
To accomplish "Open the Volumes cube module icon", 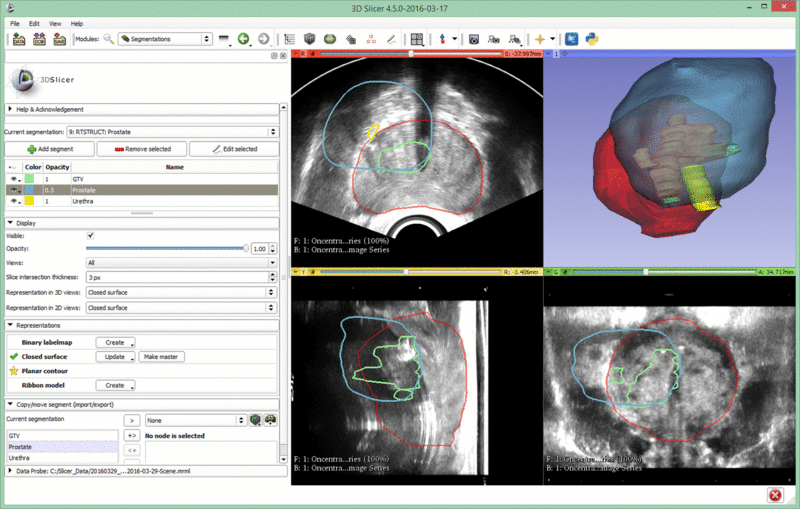I will tap(310, 39).
